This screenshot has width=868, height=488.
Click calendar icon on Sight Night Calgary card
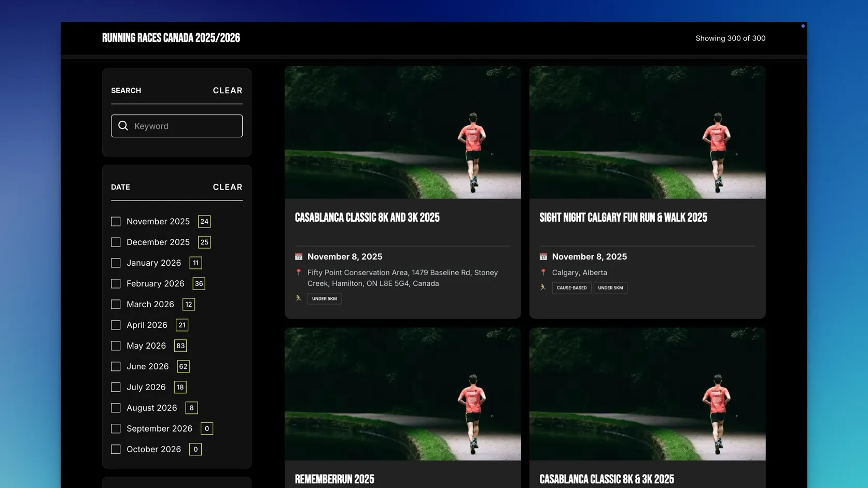[543, 256]
